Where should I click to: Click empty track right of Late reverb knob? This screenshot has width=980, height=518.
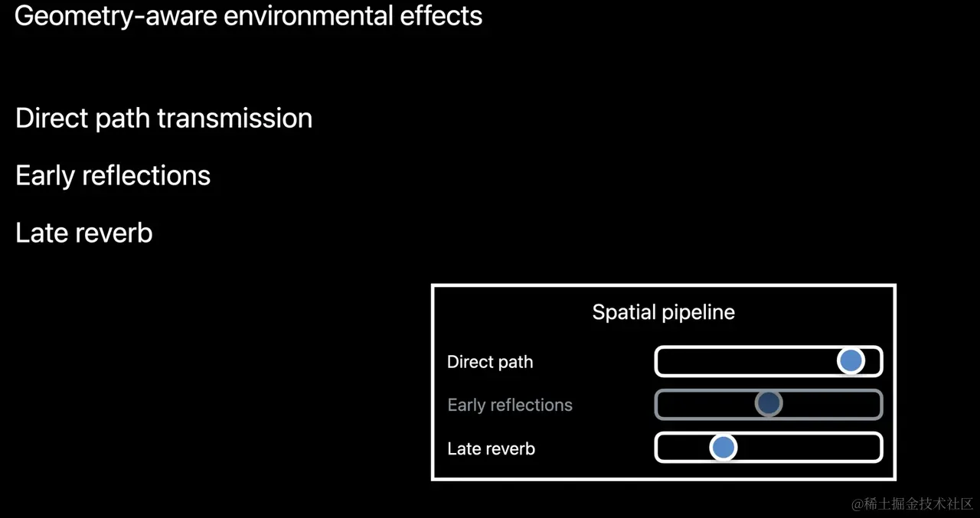pos(808,448)
